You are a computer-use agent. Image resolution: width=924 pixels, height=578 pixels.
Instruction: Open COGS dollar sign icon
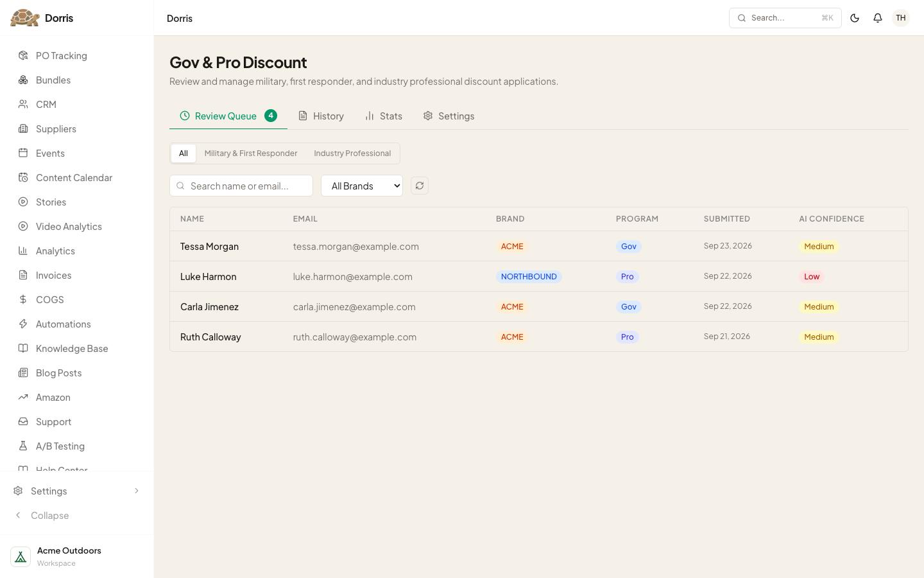pos(23,300)
